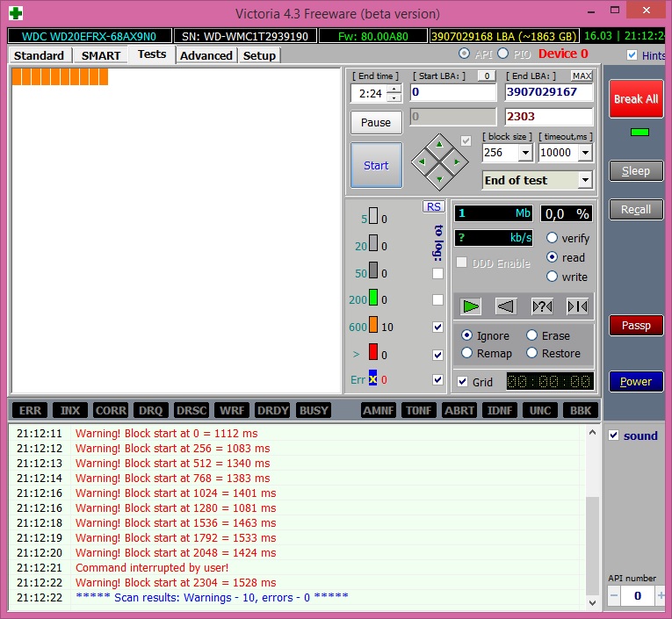Click the UNC error flag
672x619 pixels.
click(540, 411)
